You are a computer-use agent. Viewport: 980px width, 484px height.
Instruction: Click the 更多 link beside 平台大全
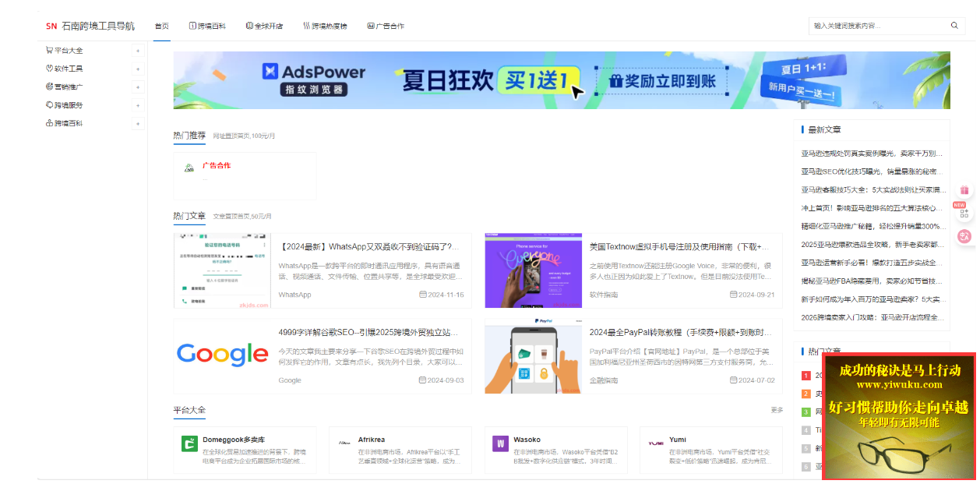coord(776,409)
